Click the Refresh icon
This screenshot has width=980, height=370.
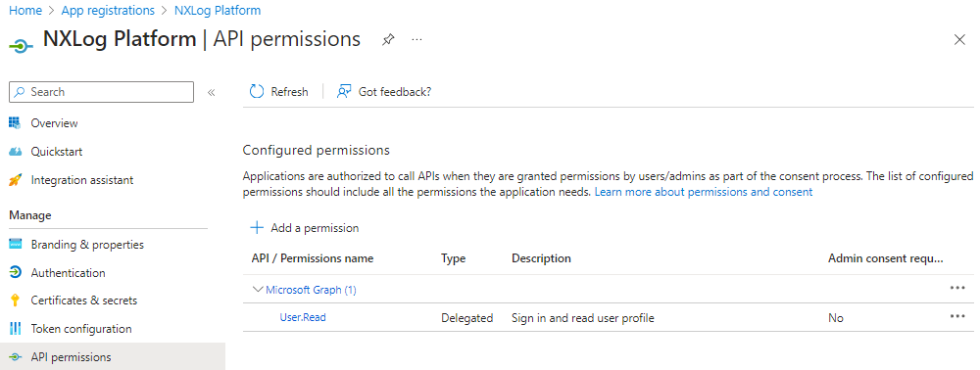(x=257, y=92)
